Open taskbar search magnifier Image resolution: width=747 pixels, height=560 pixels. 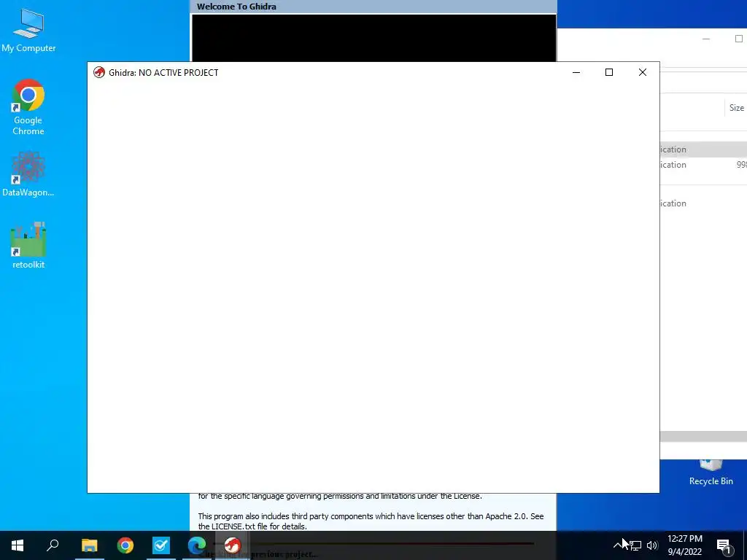pos(53,545)
